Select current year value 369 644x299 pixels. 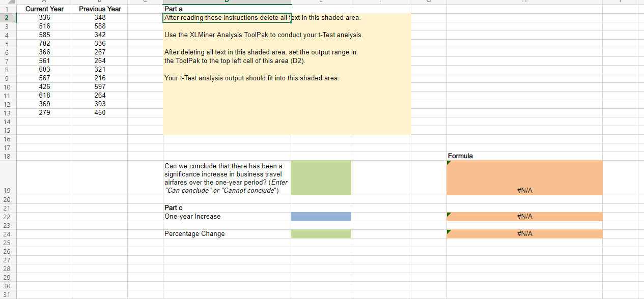tap(44, 104)
